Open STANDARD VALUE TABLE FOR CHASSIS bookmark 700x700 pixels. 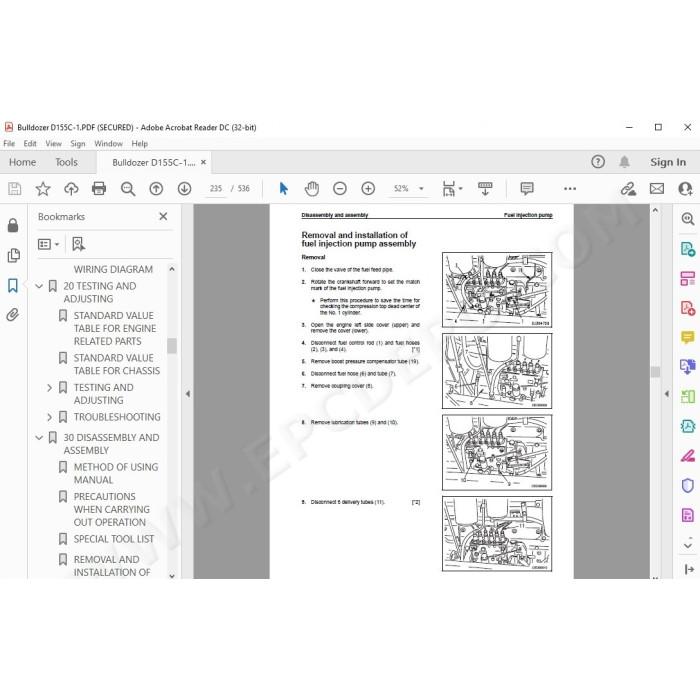(x=117, y=364)
